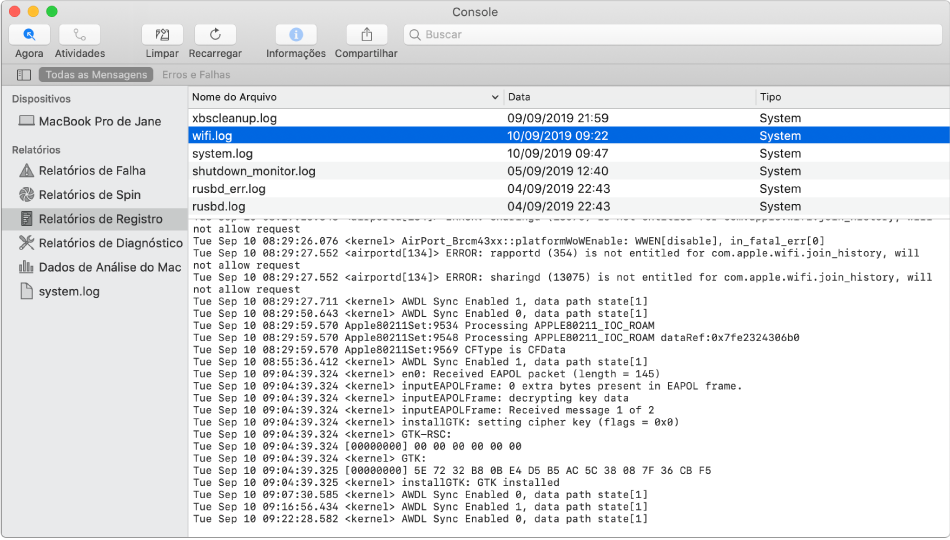Switch to Erros e Falhas filter
Viewport: 950px width, 540px height.
coord(196,75)
